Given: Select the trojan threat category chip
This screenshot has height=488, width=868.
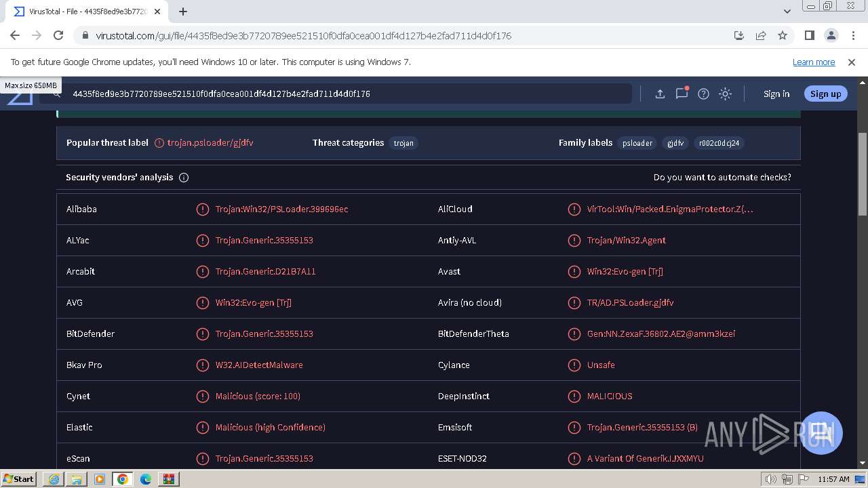Looking at the screenshot, I should tap(403, 143).
